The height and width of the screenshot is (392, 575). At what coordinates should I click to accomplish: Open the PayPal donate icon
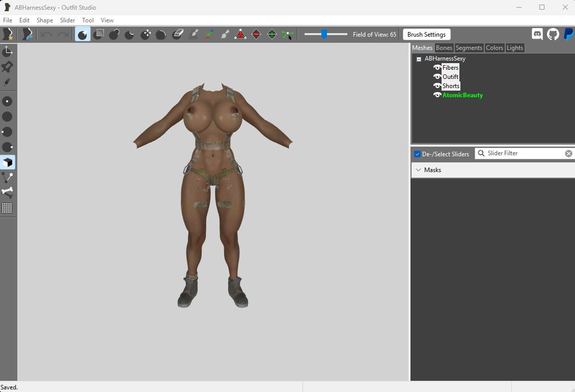point(569,34)
